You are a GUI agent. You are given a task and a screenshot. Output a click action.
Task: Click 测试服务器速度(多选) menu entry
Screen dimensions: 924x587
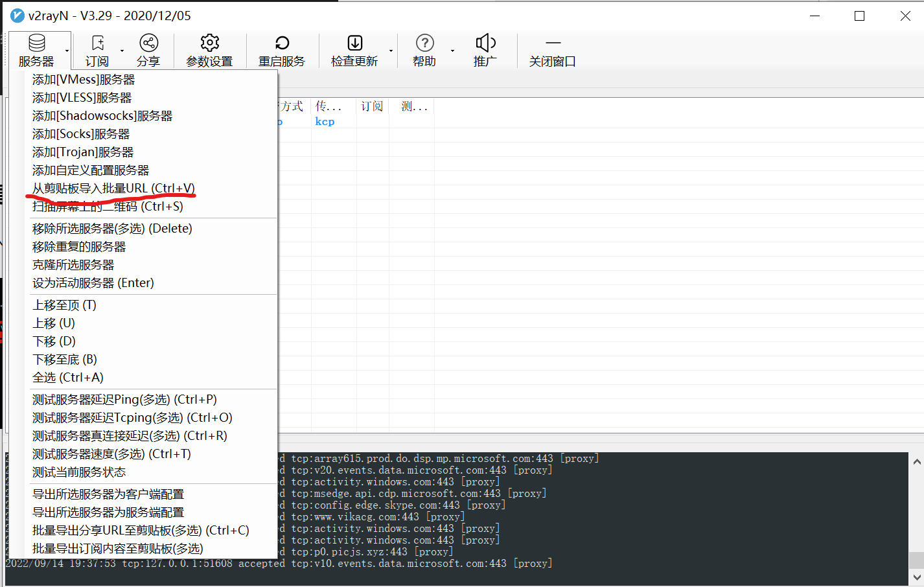pos(111,454)
